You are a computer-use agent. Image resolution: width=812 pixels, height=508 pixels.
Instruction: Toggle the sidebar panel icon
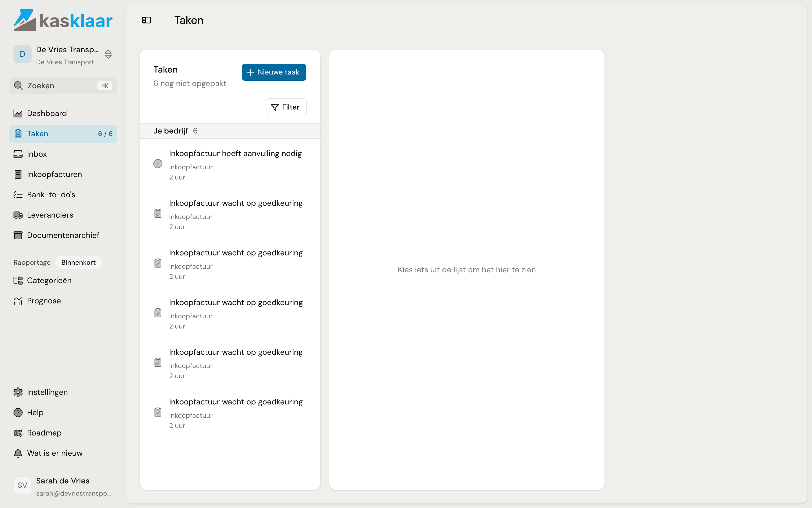point(147,20)
